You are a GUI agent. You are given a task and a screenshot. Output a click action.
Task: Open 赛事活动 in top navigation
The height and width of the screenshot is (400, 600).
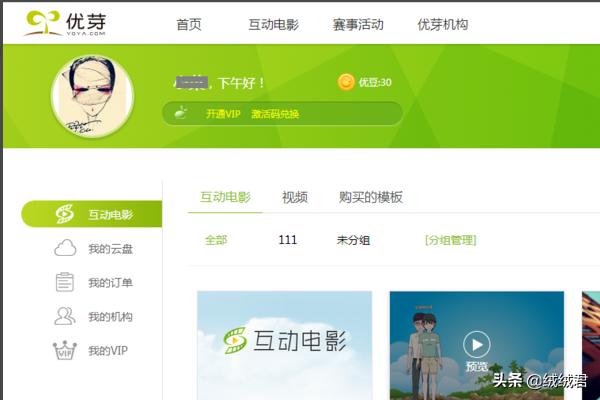point(357,24)
